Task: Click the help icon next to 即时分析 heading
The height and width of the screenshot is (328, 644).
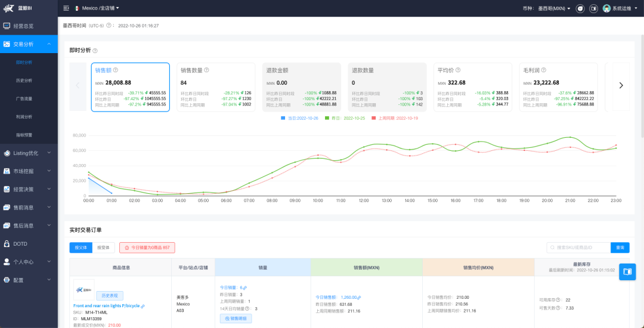Action: tap(95, 51)
